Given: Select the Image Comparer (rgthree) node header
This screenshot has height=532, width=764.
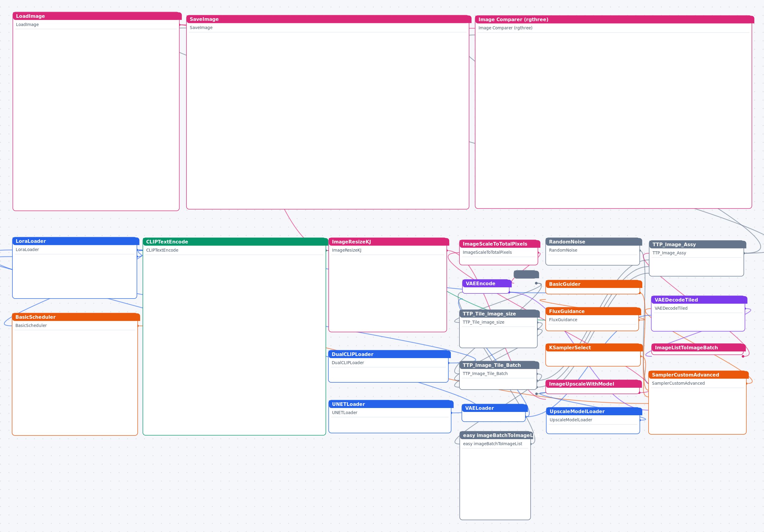Looking at the screenshot, I should [614, 20].
